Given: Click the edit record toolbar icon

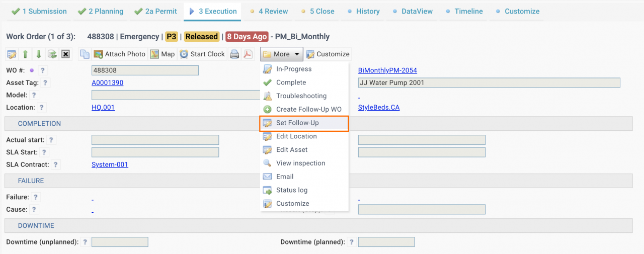Looking at the screenshot, I should (12, 54).
